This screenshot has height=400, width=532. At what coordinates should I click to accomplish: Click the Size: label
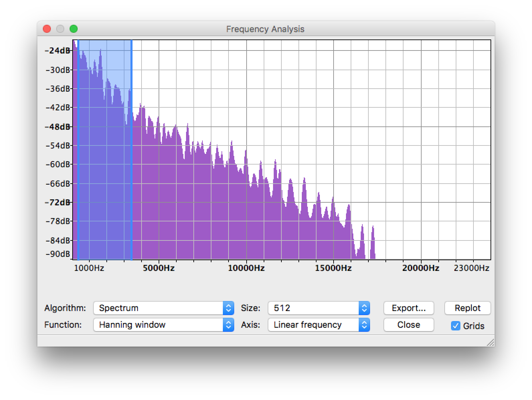click(x=251, y=308)
